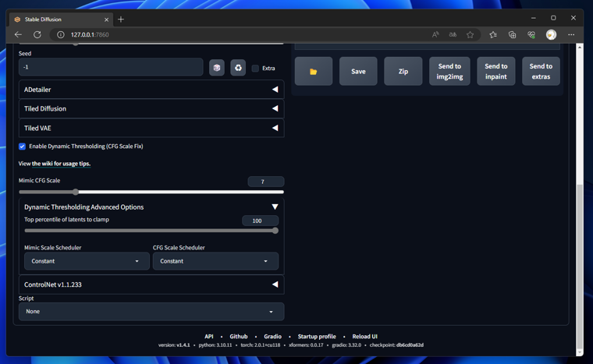The image size is (593, 364).
Task: Click the dice random seed button
Action: pyautogui.click(x=217, y=68)
